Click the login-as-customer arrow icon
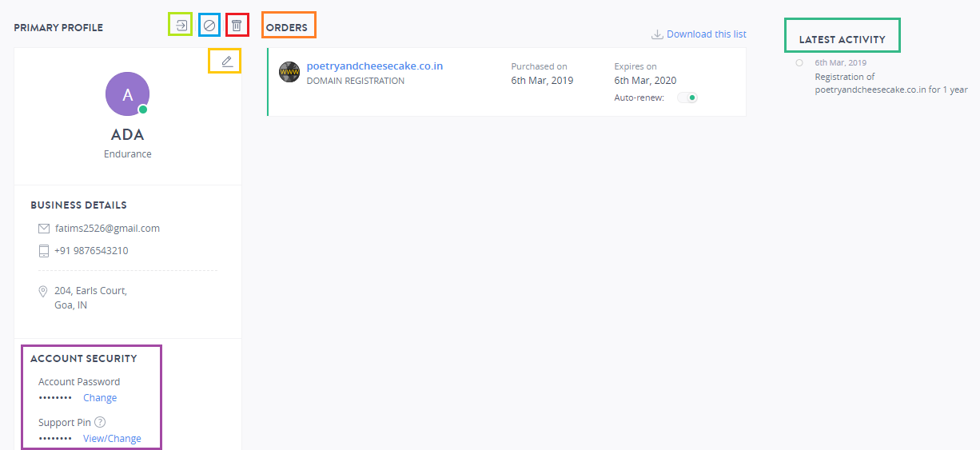980x450 pixels. coord(181,25)
